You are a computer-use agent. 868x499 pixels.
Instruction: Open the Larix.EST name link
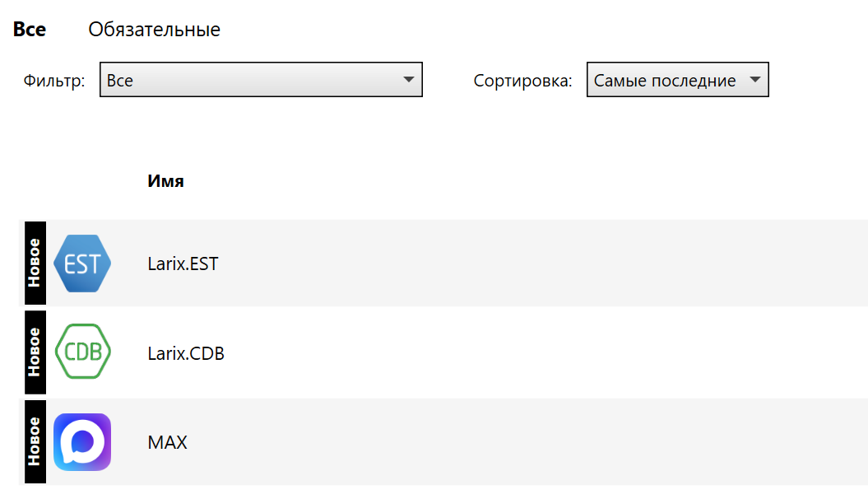tap(183, 264)
